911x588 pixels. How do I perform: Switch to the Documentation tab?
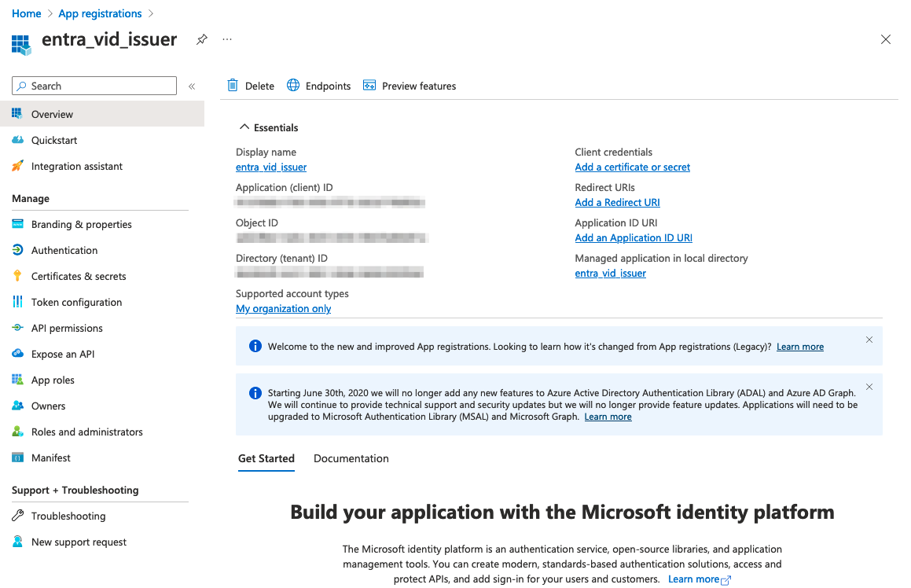pyautogui.click(x=351, y=458)
